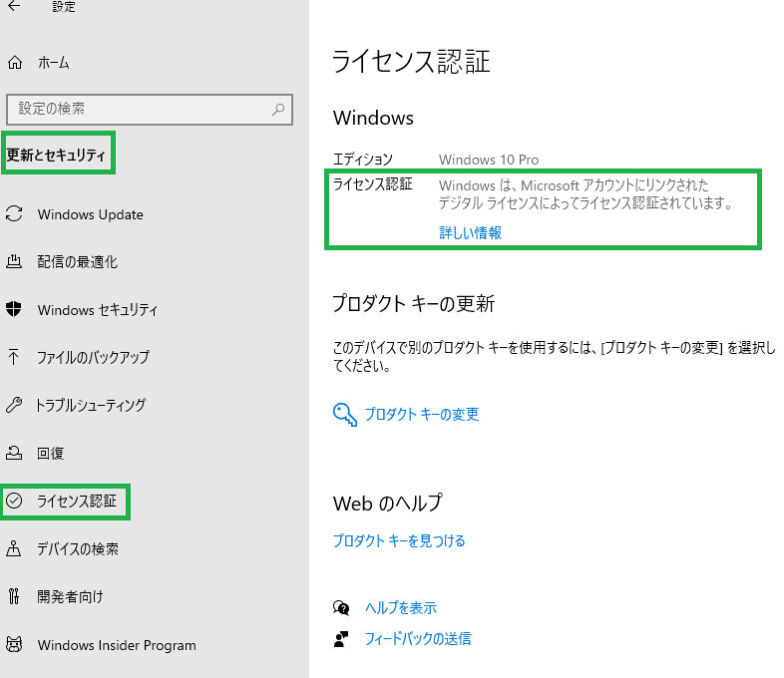This screenshot has height=678, width=784.
Task: Click the プロダクト キーの更新 heading
Action: point(414,303)
